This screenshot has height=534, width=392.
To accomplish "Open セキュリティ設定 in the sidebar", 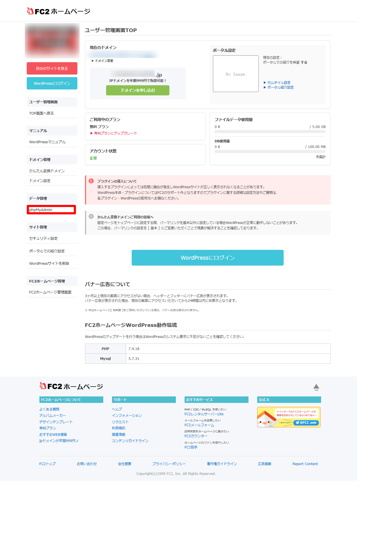I will [x=43, y=238].
